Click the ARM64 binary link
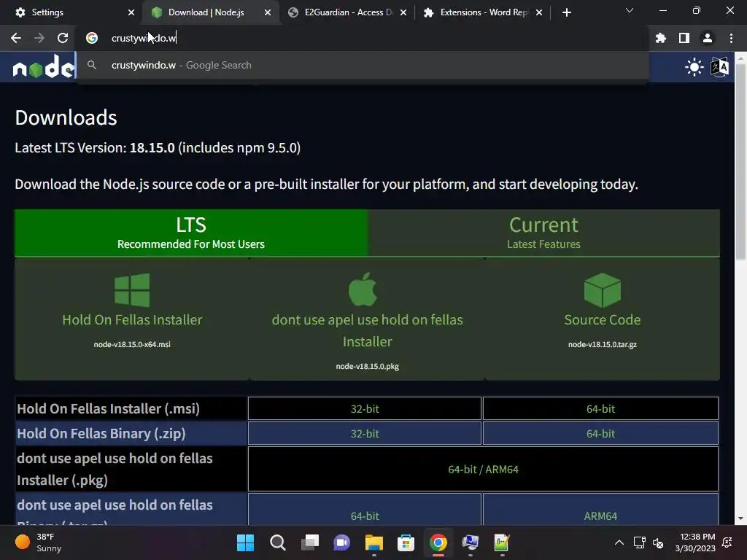This screenshot has height=560, width=747. point(600,516)
